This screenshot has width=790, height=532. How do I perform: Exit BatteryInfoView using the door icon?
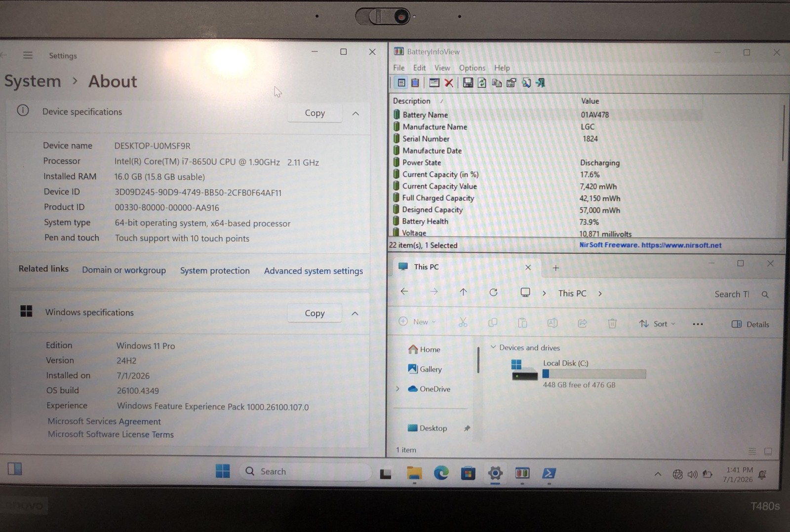point(541,83)
